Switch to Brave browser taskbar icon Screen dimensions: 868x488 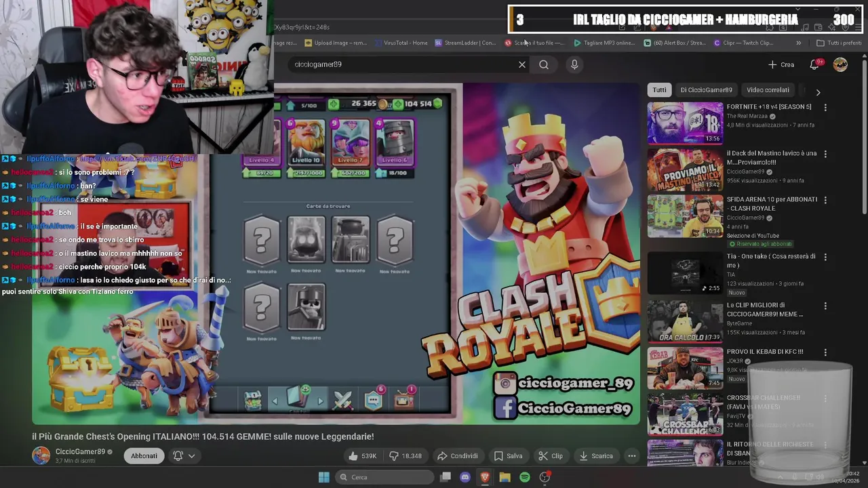[485, 477]
